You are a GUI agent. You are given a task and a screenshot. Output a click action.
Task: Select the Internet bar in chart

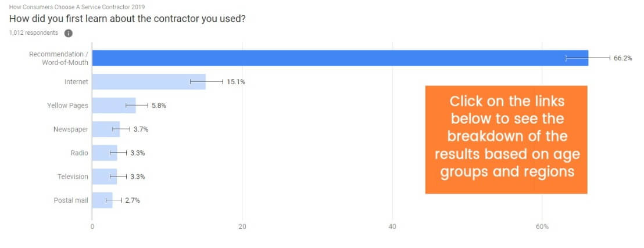coord(149,82)
